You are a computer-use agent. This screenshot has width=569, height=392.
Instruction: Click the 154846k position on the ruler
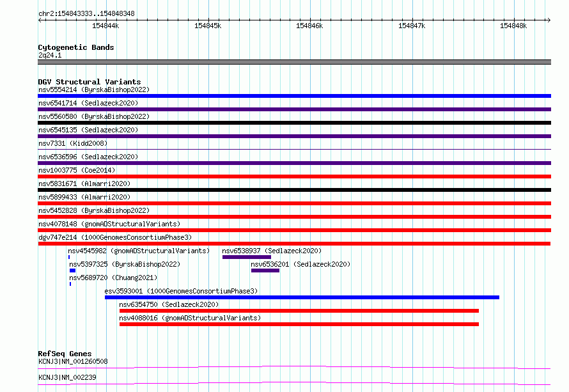[x=309, y=26]
